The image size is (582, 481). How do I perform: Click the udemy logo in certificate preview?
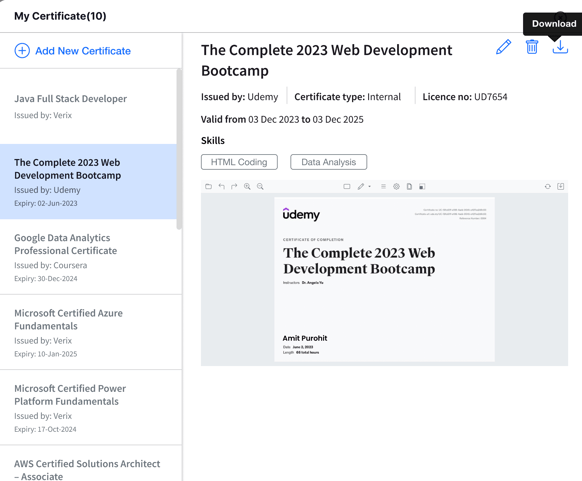coord(301,214)
